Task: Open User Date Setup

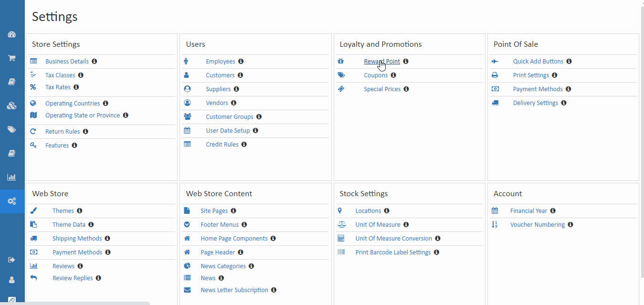Action: point(228,131)
